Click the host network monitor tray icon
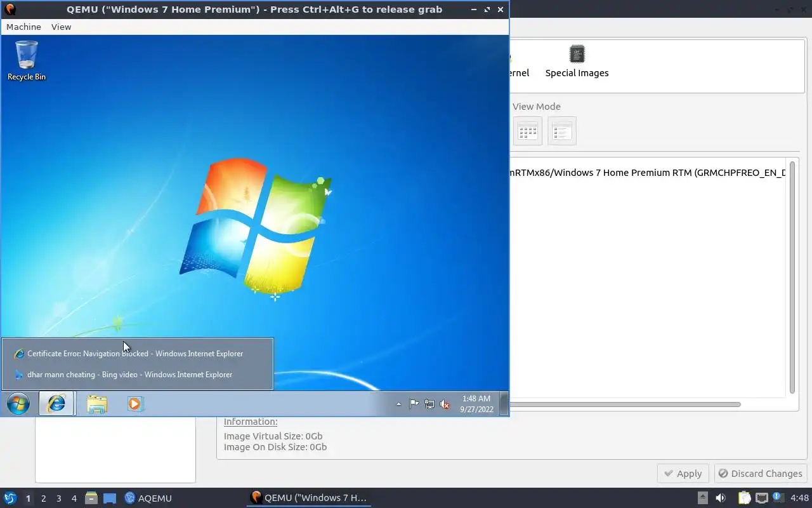Screen dimensions: 812x508 pyautogui.click(x=761, y=498)
